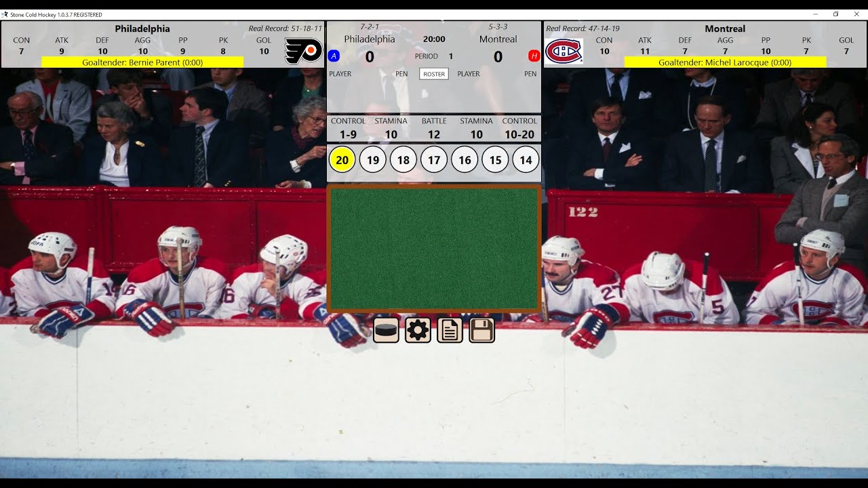Open settings with the gear icon
Viewport: 868px width, 488px height.
tap(418, 330)
